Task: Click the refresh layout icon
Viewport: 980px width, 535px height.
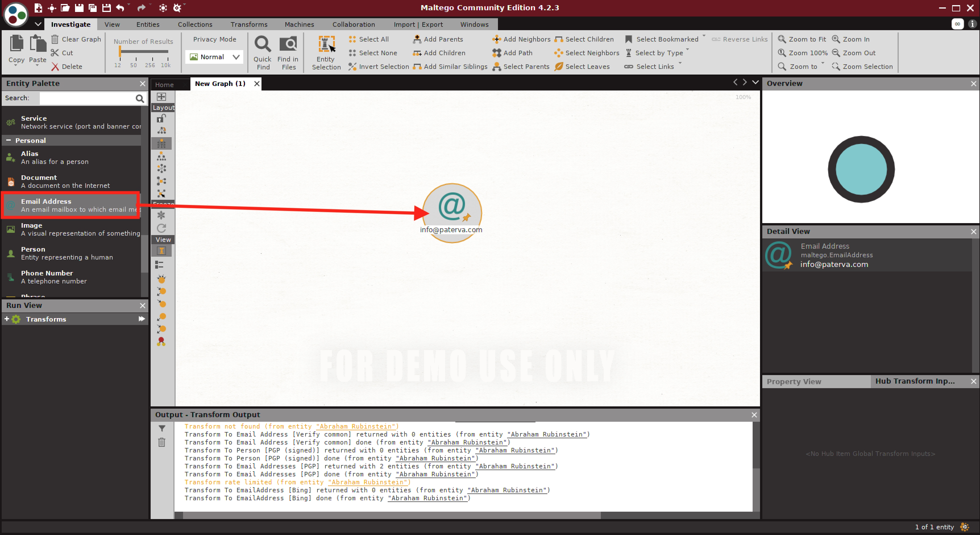Action: click(161, 228)
